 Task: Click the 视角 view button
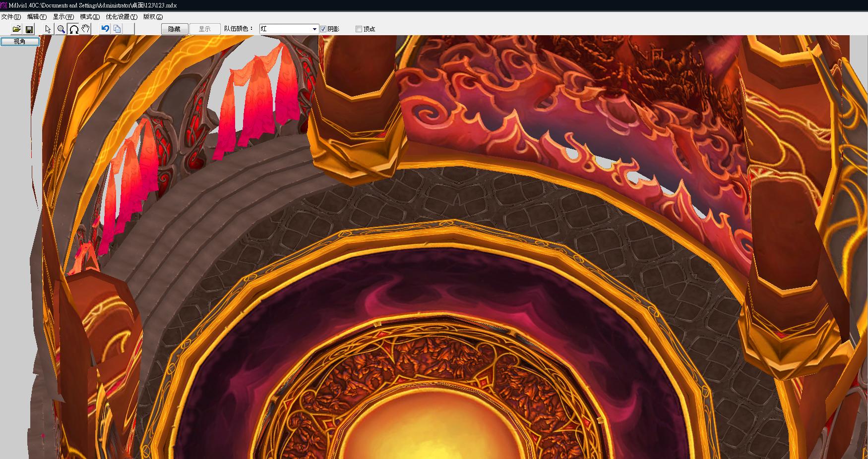(x=20, y=42)
